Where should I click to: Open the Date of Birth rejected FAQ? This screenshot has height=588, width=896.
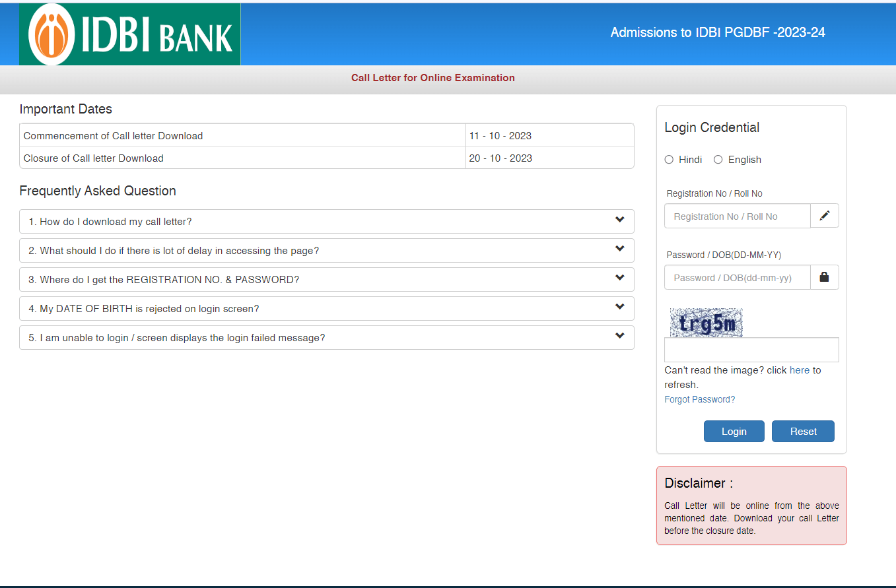pyautogui.click(x=144, y=309)
